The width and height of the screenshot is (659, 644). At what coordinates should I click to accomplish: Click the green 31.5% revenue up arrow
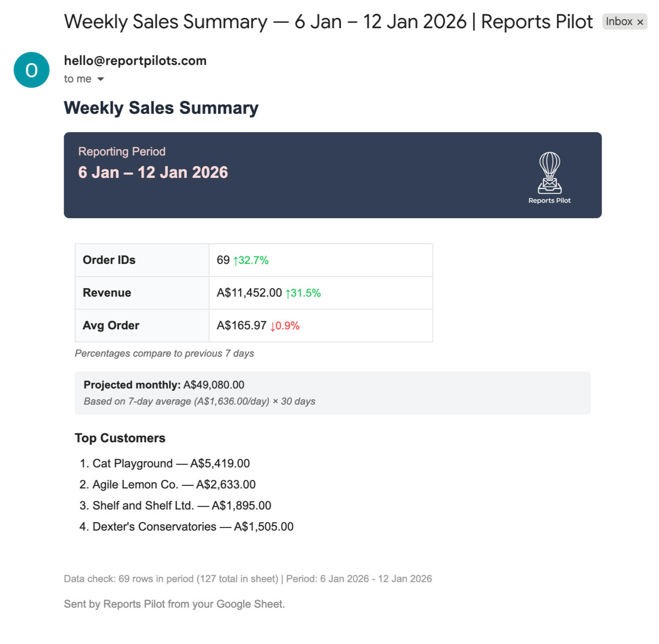tap(303, 293)
